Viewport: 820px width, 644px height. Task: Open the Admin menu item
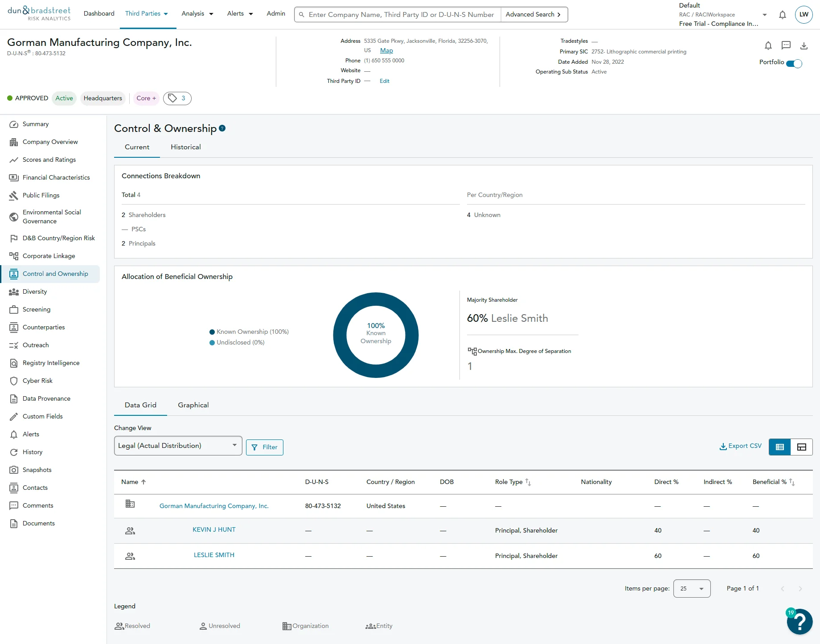click(x=276, y=13)
